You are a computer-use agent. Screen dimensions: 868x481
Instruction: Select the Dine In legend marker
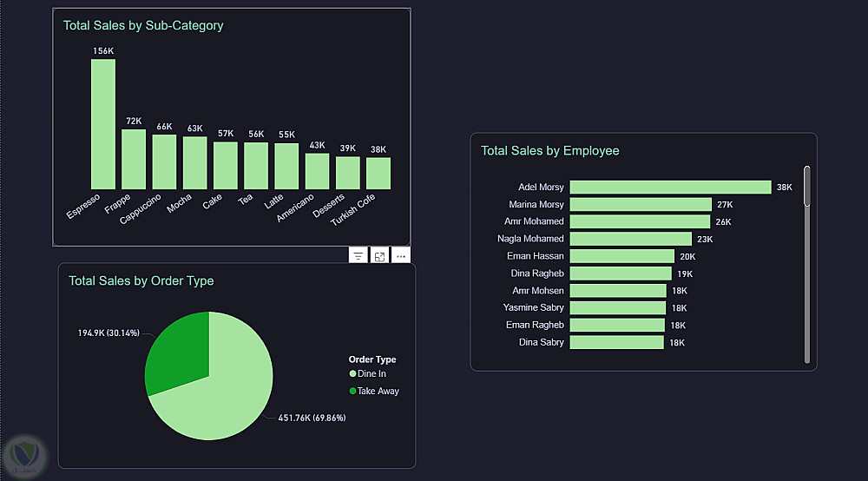(352, 373)
